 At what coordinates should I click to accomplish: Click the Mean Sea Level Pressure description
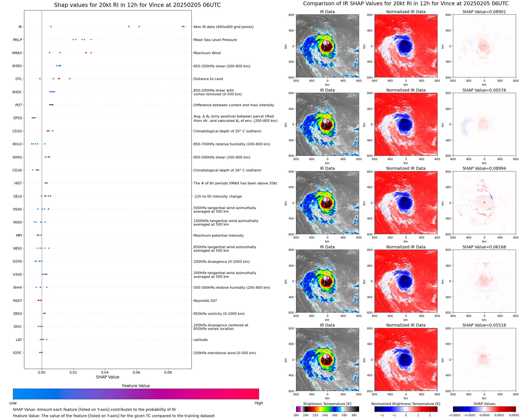[x=215, y=40]
